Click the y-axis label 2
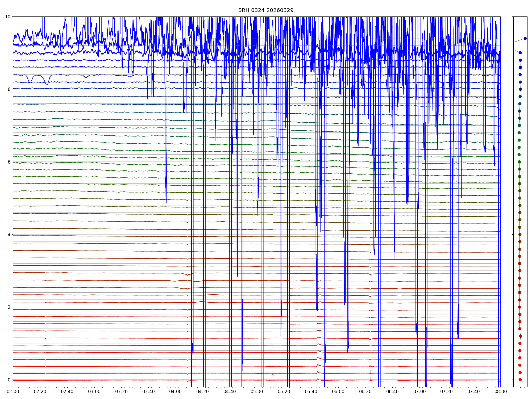The image size is (532, 399). pyautogui.click(x=9, y=307)
